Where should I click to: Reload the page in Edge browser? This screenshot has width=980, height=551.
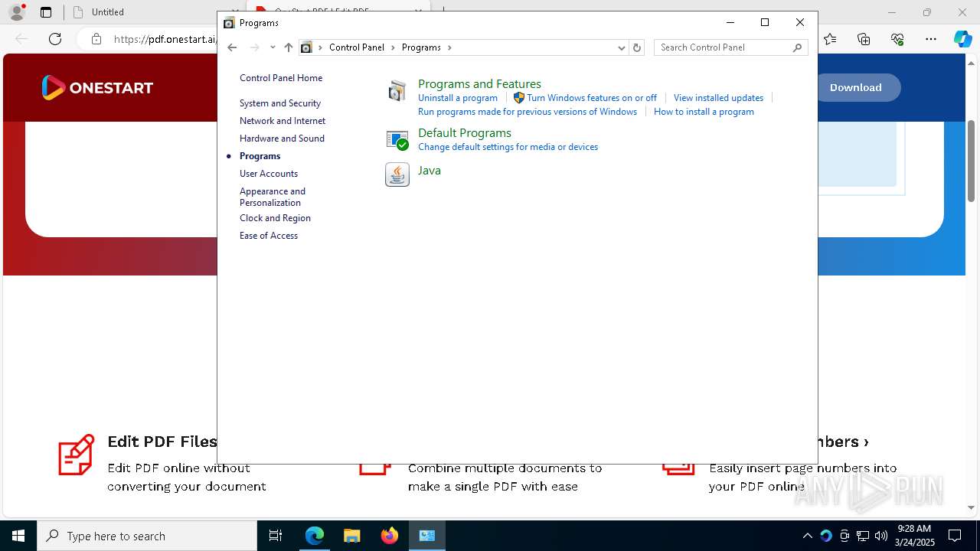55,39
